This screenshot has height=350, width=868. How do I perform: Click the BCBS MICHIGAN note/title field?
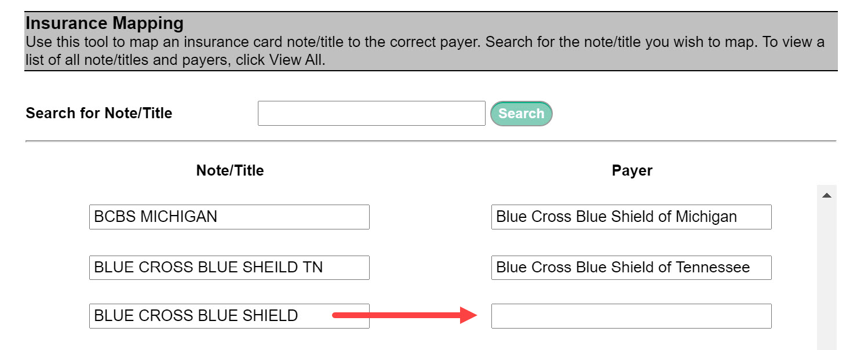[x=229, y=217]
